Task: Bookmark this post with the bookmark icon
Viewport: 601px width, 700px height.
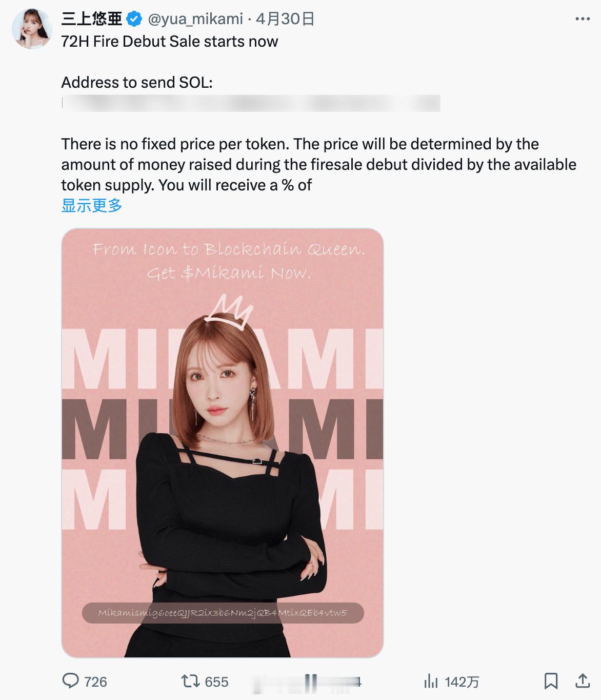Action: click(551, 681)
